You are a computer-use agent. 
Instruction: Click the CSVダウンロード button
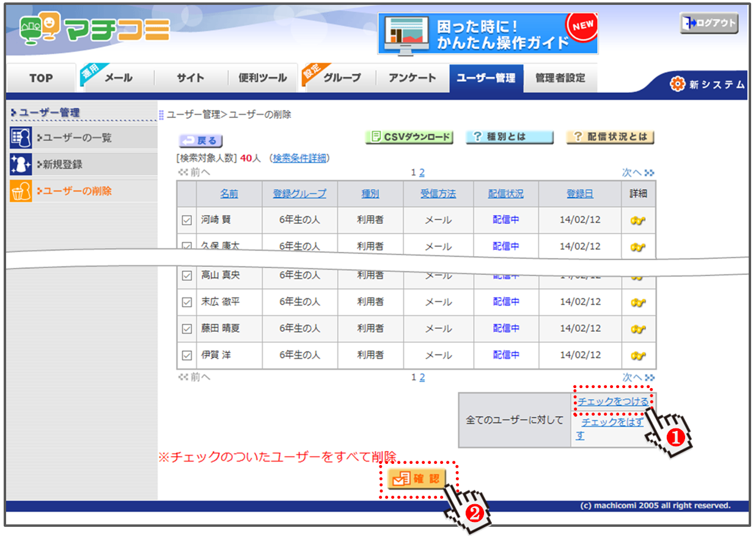pyautogui.click(x=409, y=137)
